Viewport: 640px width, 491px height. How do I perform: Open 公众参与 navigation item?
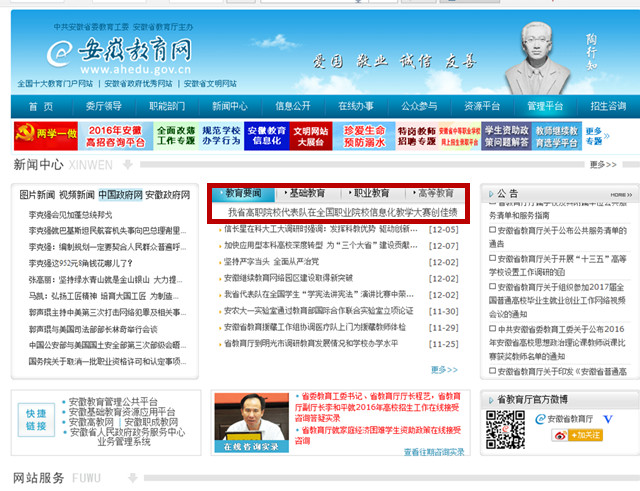click(x=419, y=106)
